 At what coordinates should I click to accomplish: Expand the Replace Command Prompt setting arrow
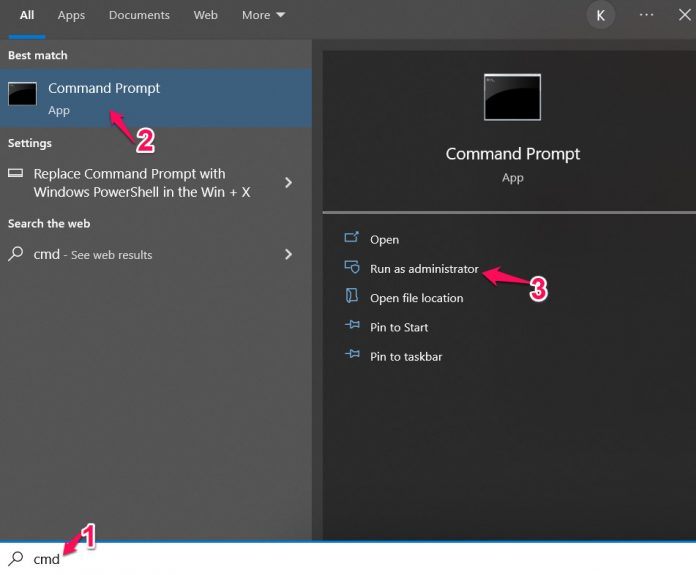coord(288,182)
